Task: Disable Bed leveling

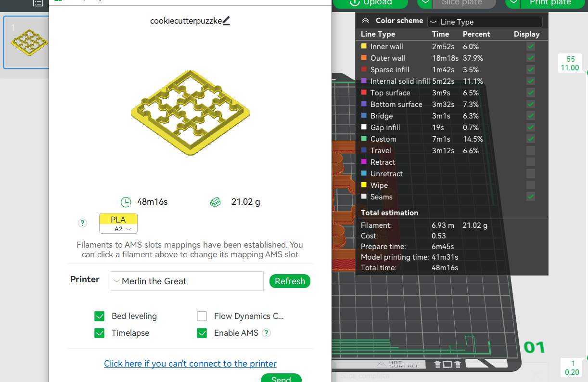Action: pyautogui.click(x=99, y=316)
